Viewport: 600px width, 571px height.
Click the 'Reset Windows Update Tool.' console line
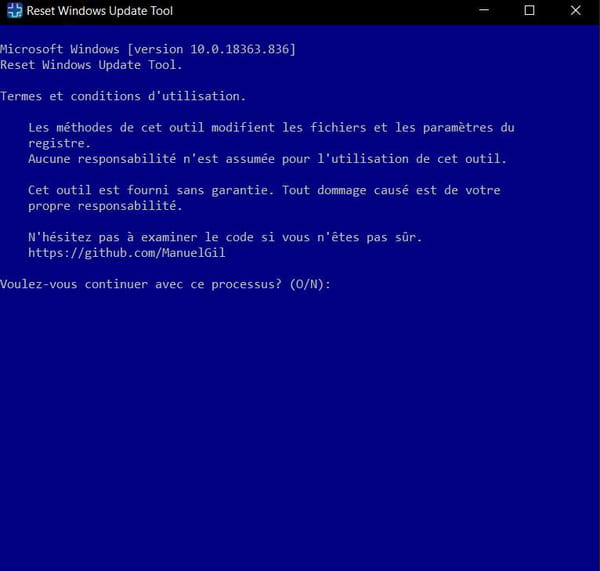coord(91,65)
